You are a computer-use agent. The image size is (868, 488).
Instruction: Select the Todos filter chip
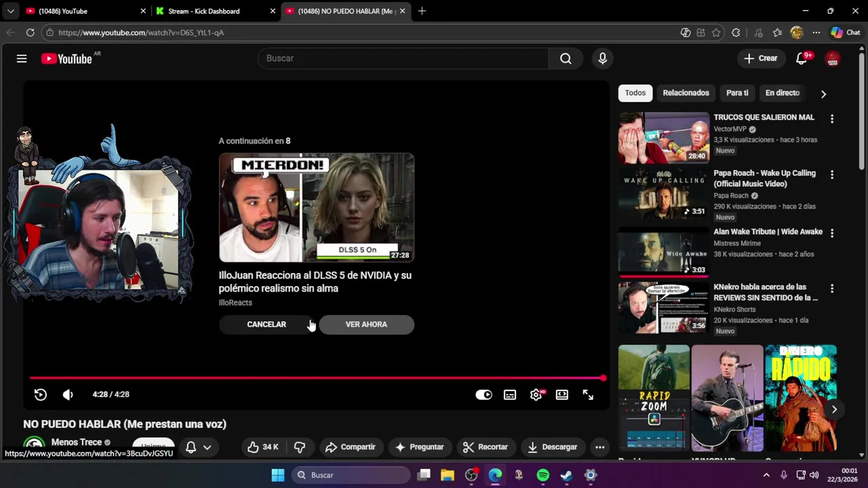[x=635, y=93]
